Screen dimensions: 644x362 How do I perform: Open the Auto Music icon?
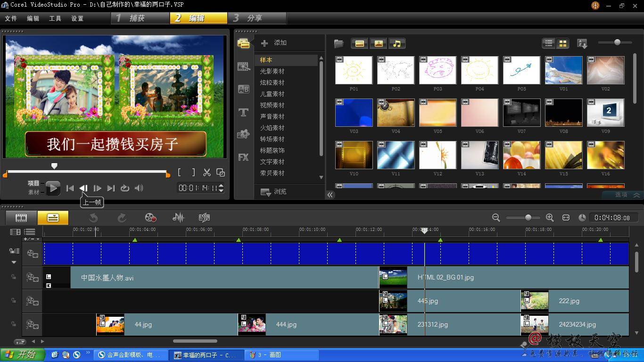tap(204, 217)
